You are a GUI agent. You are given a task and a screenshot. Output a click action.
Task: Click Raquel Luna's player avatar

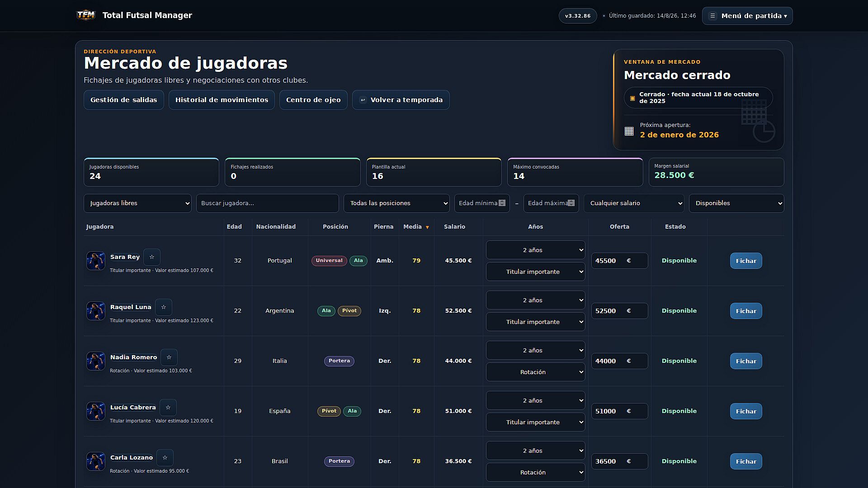(96, 311)
